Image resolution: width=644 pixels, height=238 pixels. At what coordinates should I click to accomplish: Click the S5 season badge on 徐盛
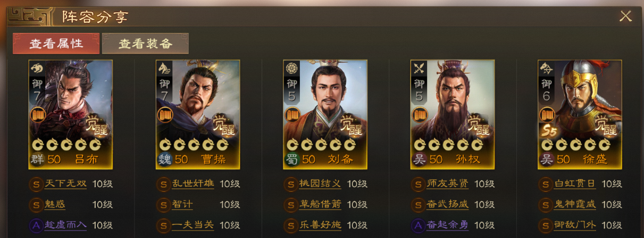(548, 131)
